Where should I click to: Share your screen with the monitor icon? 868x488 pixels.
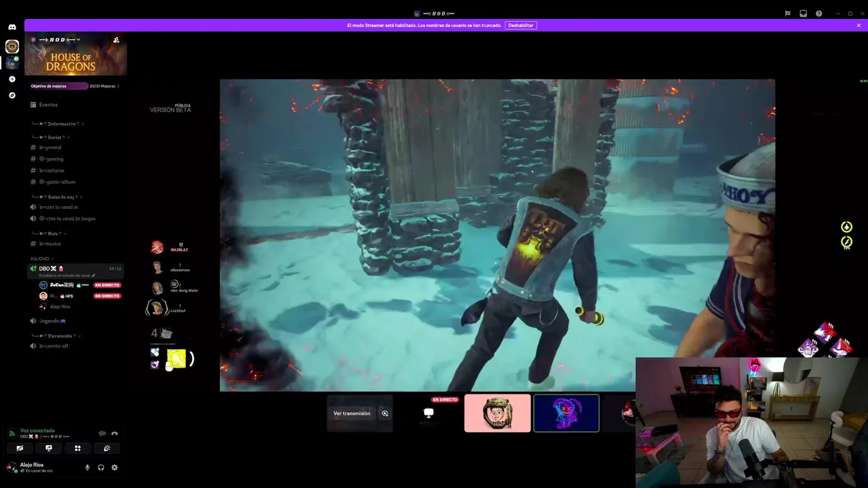(x=49, y=449)
